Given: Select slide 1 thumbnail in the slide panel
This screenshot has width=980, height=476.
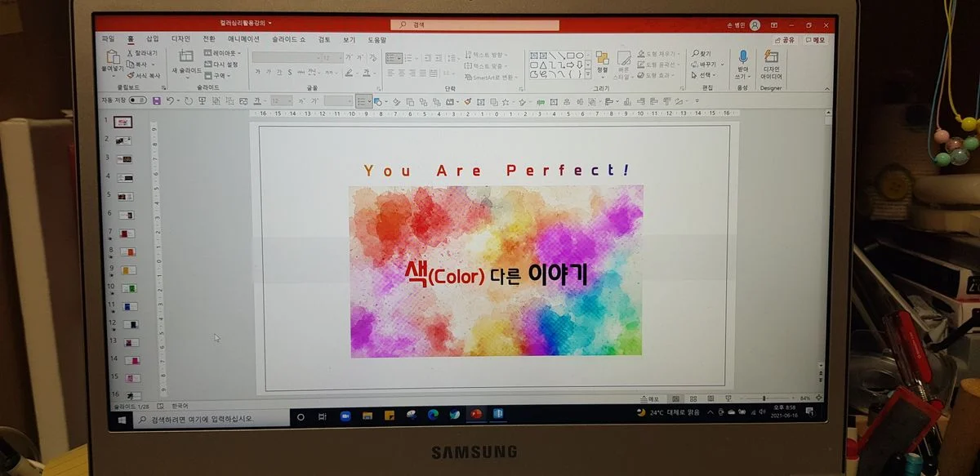Looking at the screenshot, I should point(122,121).
